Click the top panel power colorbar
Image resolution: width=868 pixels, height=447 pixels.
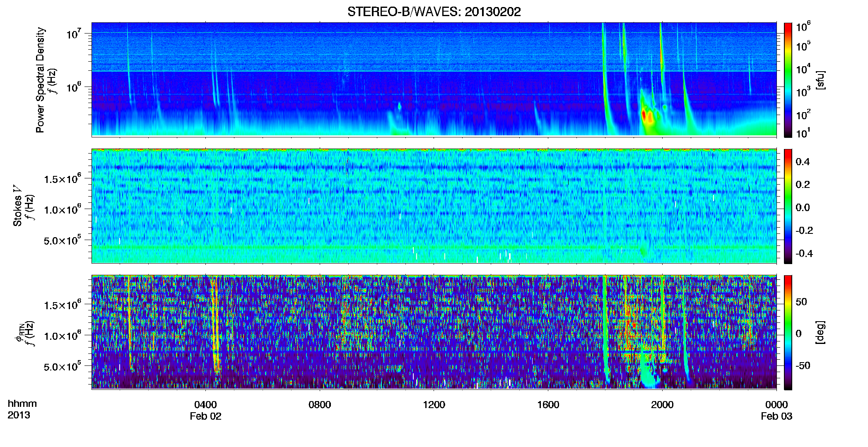click(x=788, y=79)
